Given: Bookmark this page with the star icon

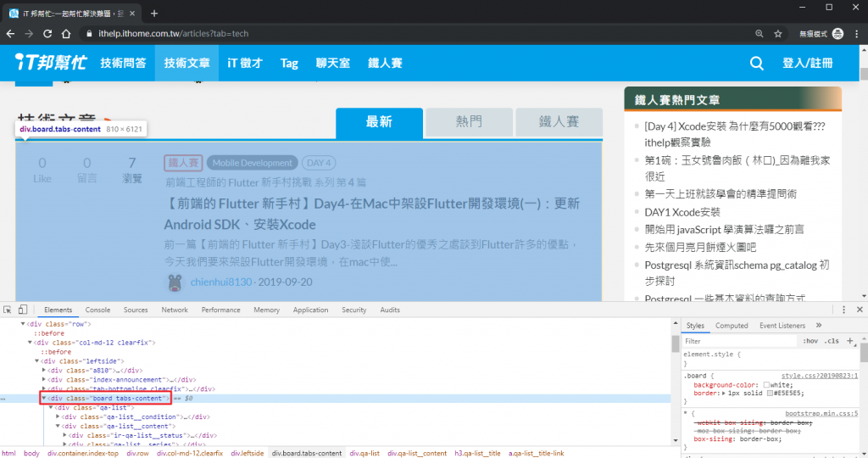Looking at the screenshot, I should click(x=778, y=34).
